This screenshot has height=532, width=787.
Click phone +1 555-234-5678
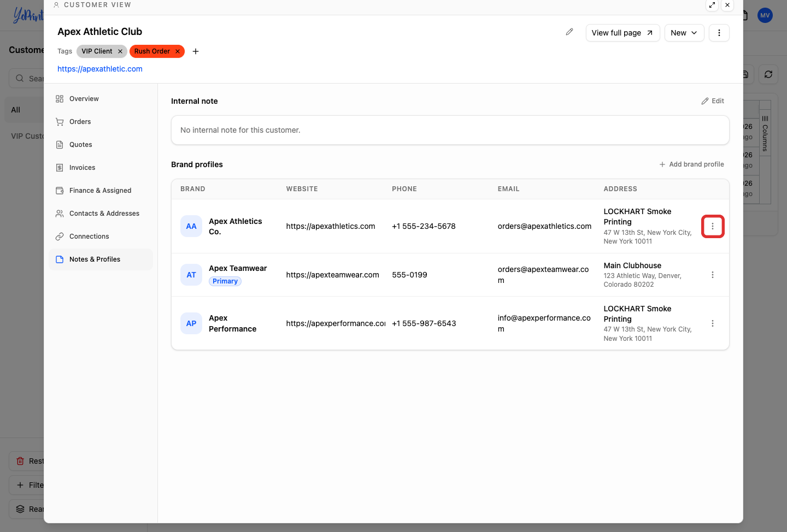click(424, 226)
